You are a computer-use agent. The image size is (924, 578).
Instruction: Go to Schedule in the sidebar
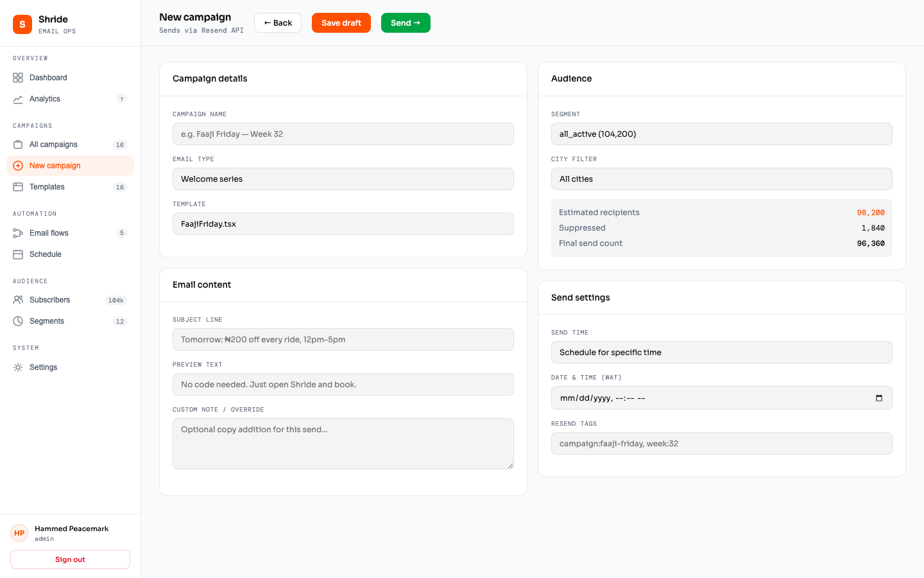click(x=46, y=254)
